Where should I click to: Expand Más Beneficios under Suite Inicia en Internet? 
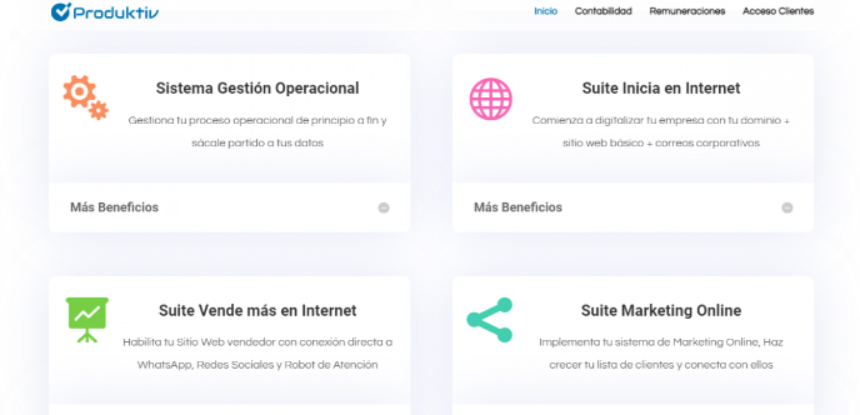coord(633,207)
